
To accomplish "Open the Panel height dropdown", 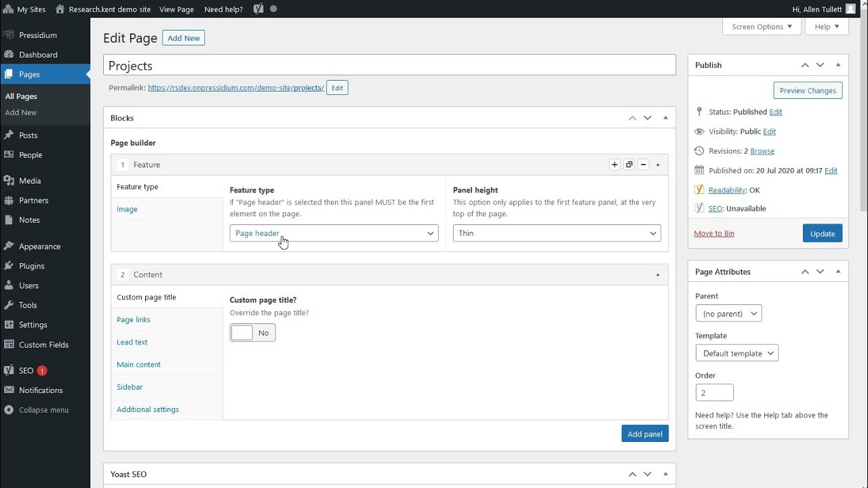I will tap(557, 233).
